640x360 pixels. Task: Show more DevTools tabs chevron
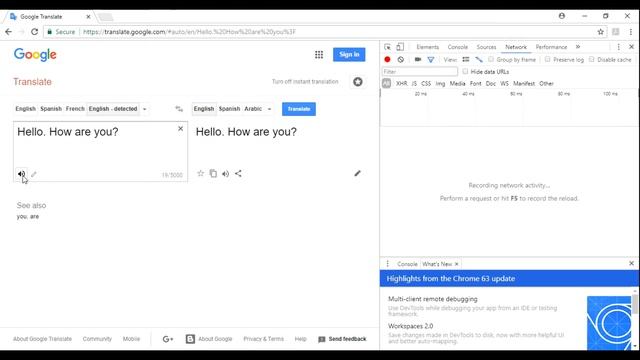click(578, 47)
